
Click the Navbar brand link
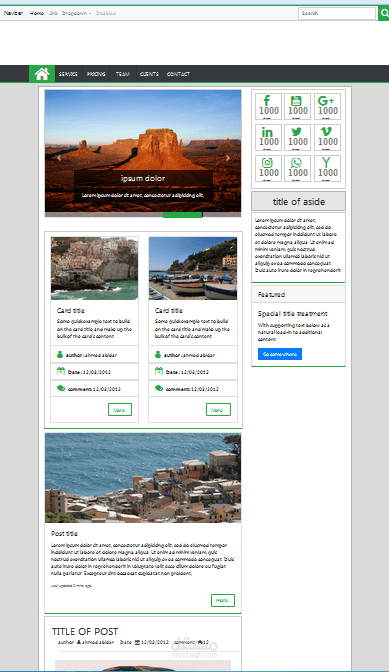pos(13,13)
